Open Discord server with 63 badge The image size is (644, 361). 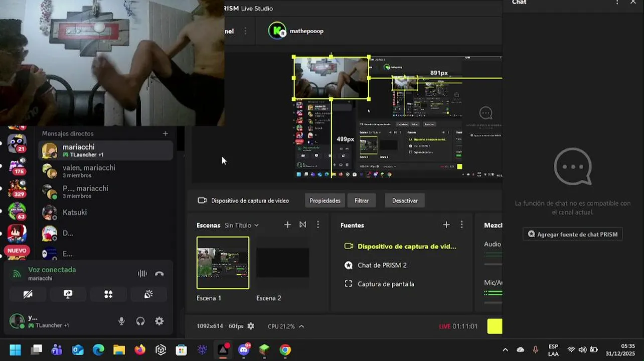click(17, 211)
